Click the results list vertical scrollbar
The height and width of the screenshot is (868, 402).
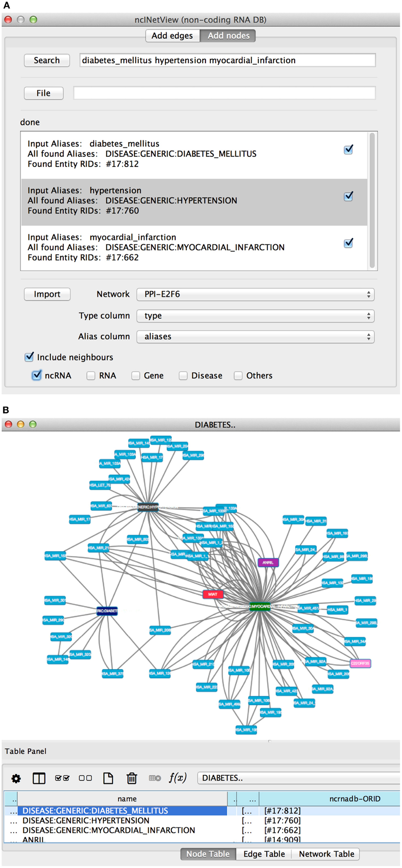tap(372, 200)
